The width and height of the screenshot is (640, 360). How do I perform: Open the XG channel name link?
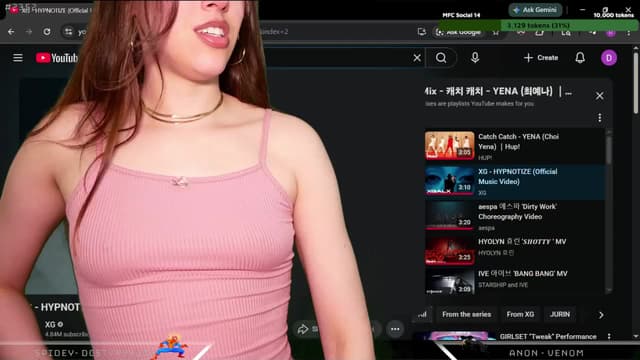click(50, 324)
